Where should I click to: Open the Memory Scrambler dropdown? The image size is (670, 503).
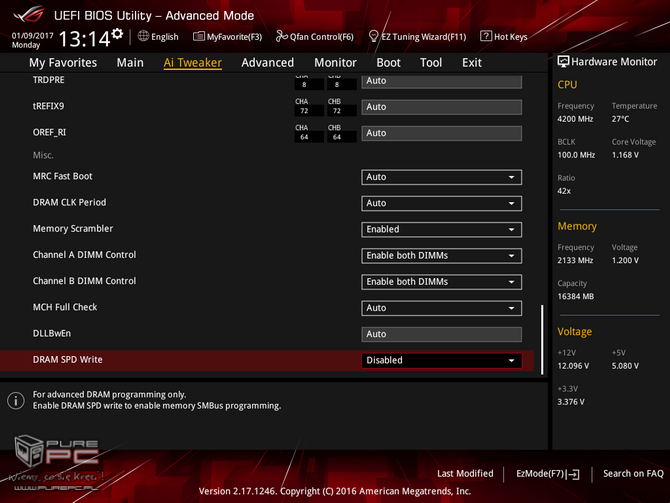[441, 229]
